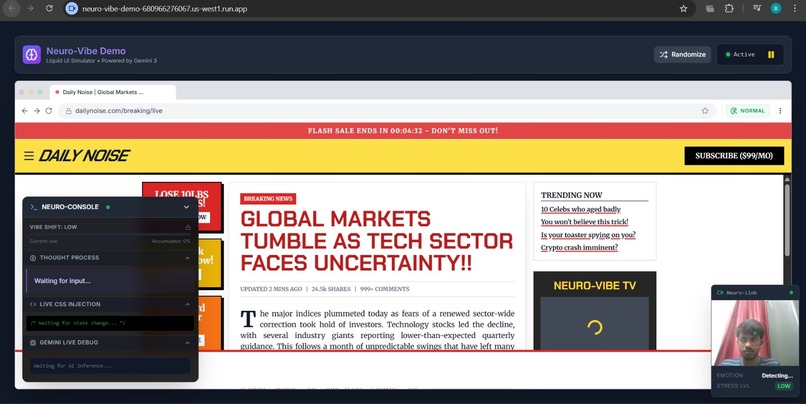Click the Active status indicator
Image resolution: width=806 pixels, height=404 pixels.
click(740, 54)
